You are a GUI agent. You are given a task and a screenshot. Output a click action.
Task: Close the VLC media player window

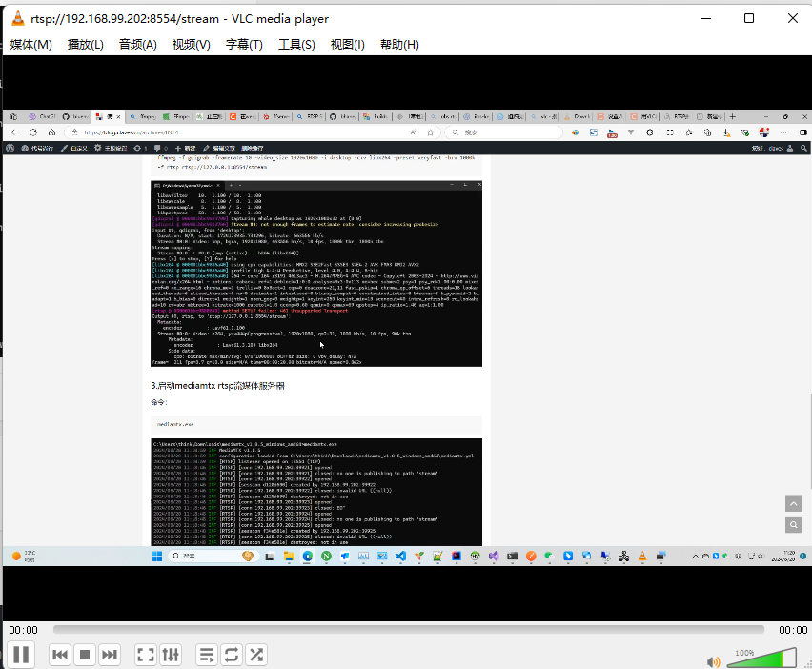(x=792, y=19)
